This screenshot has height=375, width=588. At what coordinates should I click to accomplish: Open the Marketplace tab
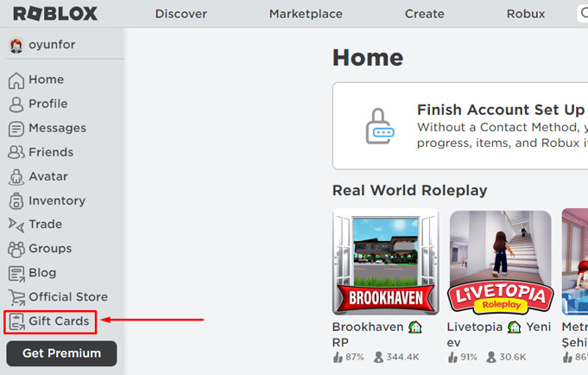coord(306,14)
